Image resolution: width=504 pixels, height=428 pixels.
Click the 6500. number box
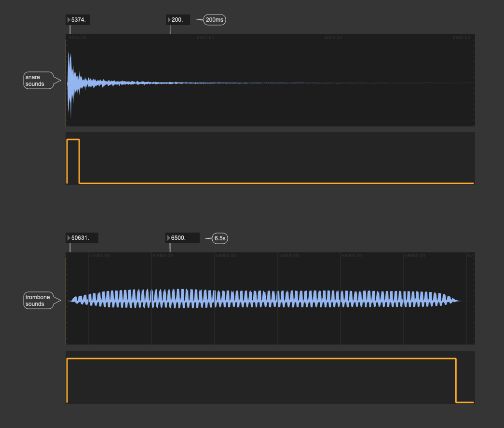183,238
